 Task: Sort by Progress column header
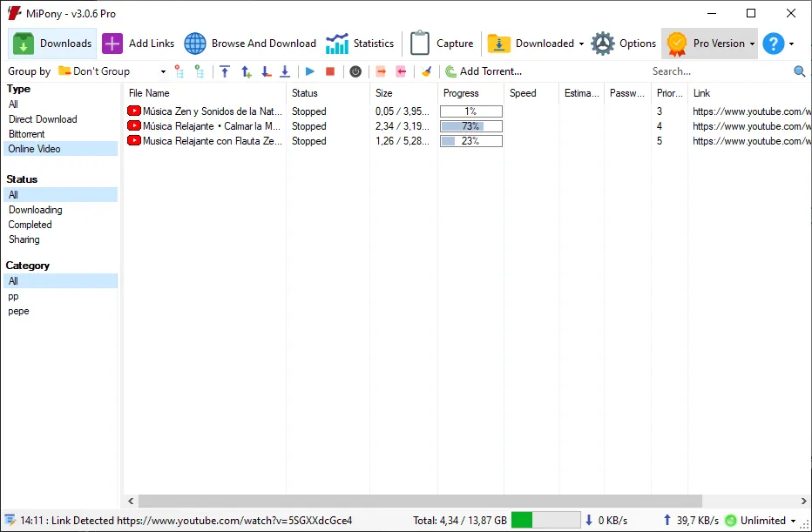(470, 93)
